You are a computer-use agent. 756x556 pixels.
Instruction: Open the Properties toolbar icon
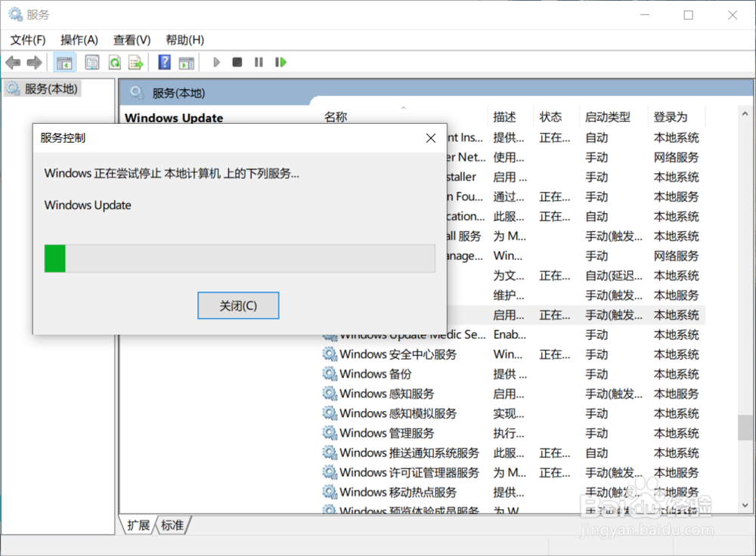(92, 62)
